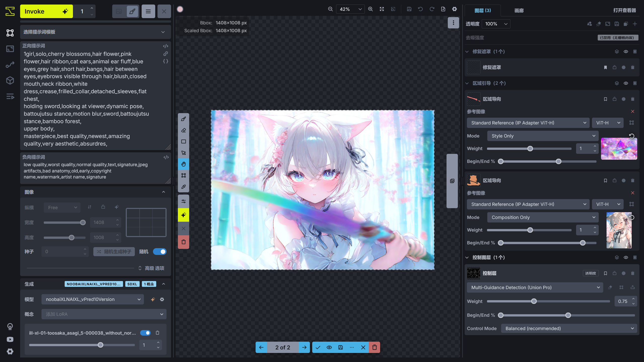
Task: Open the canvas settings gear icon
Action: (x=454, y=9)
